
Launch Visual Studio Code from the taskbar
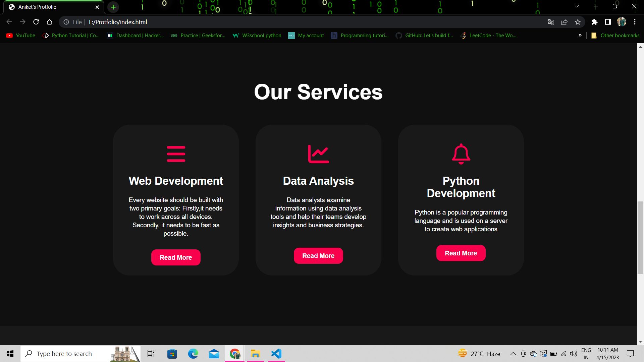[276, 353]
